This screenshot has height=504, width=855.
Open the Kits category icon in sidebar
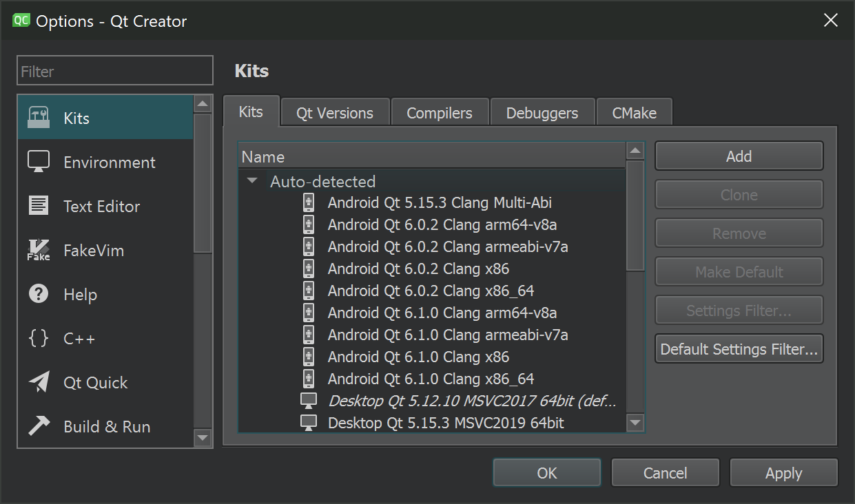[39, 118]
